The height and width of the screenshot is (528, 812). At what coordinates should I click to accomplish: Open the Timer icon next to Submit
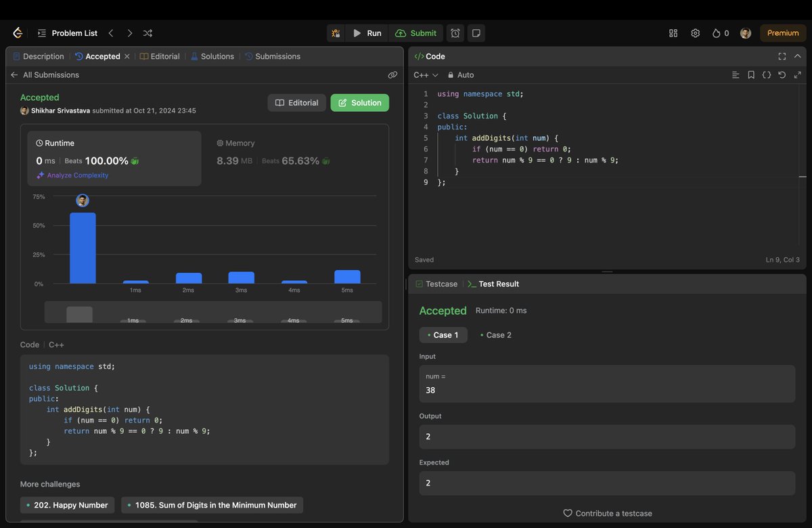click(455, 32)
